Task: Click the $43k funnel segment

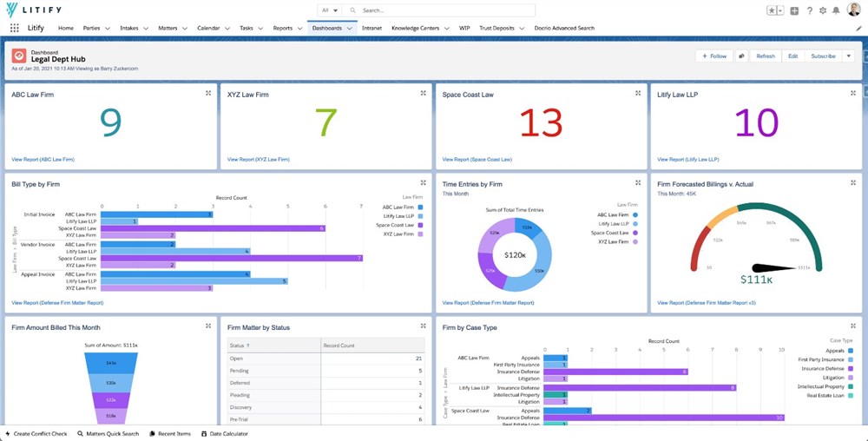Action: tap(110, 362)
